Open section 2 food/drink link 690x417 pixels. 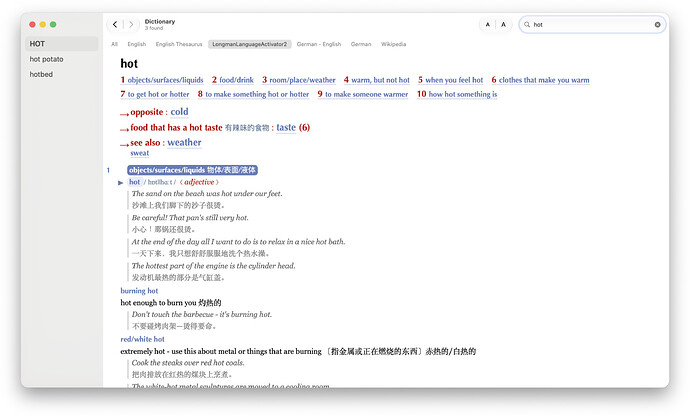pos(236,80)
